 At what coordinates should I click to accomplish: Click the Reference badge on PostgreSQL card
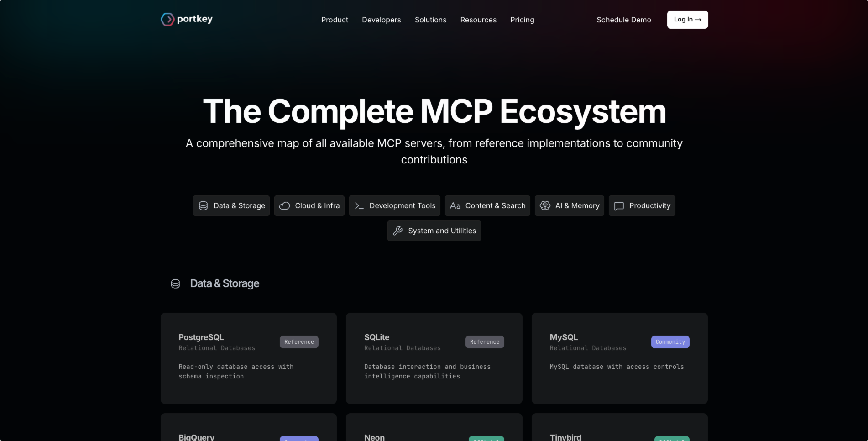[x=299, y=342]
